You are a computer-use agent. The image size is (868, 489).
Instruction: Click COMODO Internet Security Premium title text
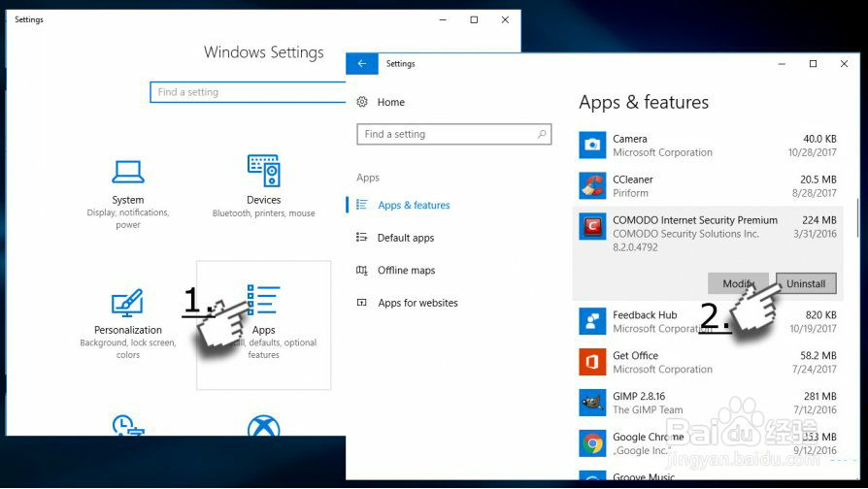(695, 219)
